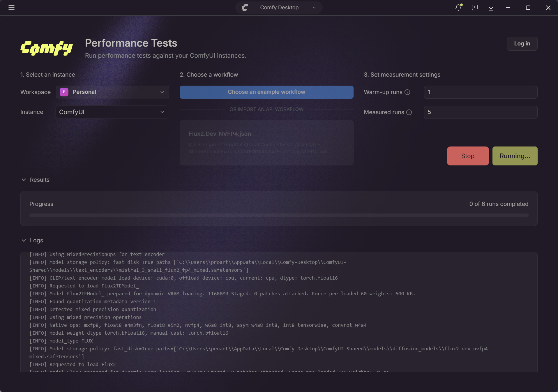This screenshot has width=558, height=392.
Task: Click the '2. Choose a workflow' heading
Action: click(x=209, y=75)
